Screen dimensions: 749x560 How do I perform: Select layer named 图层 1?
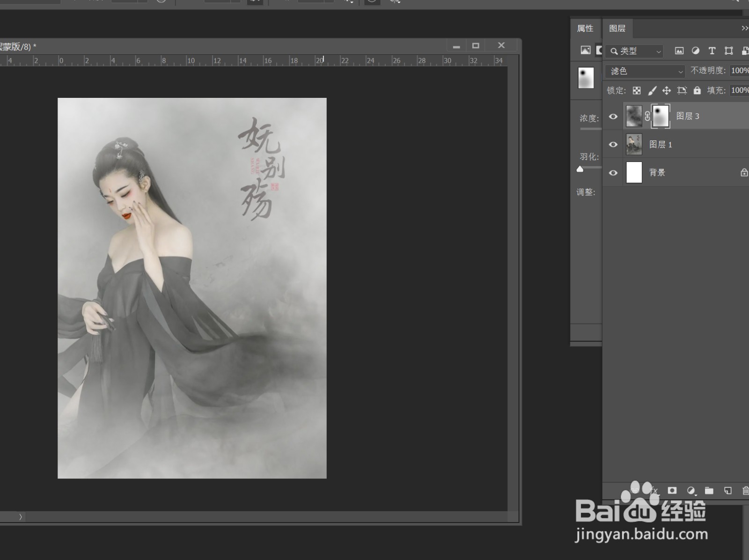click(661, 145)
